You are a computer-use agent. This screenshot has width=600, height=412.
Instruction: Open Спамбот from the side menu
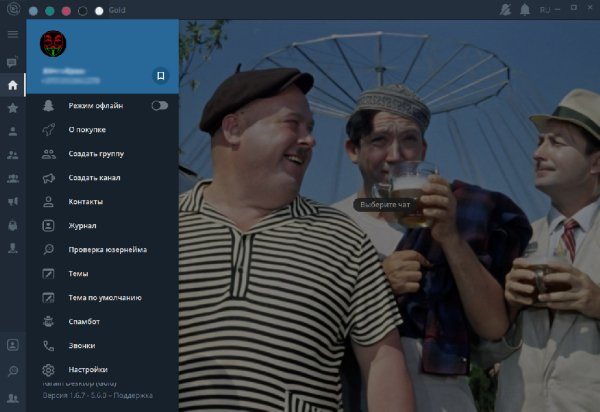(103, 322)
